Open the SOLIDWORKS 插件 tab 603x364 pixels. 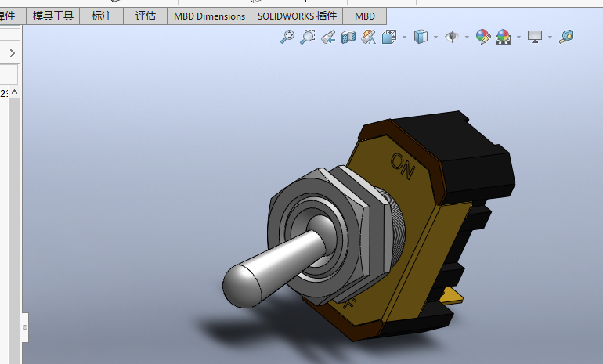point(297,16)
